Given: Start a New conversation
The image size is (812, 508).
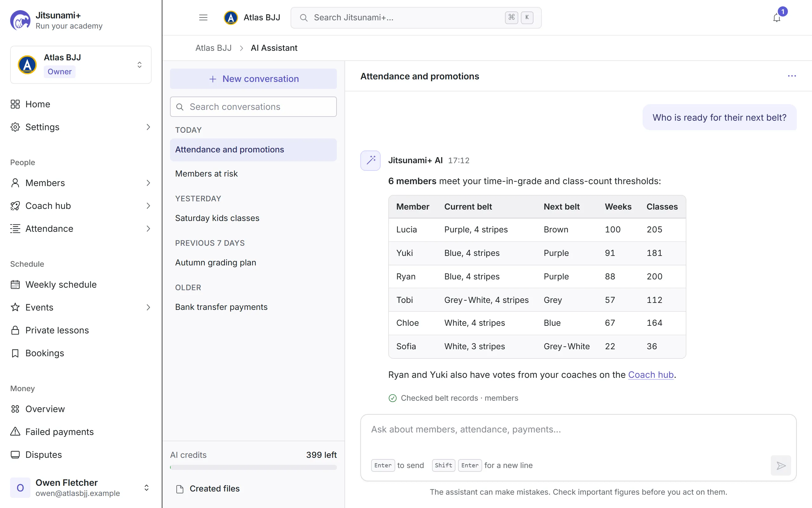Looking at the screenshot, I should point(253,79).
